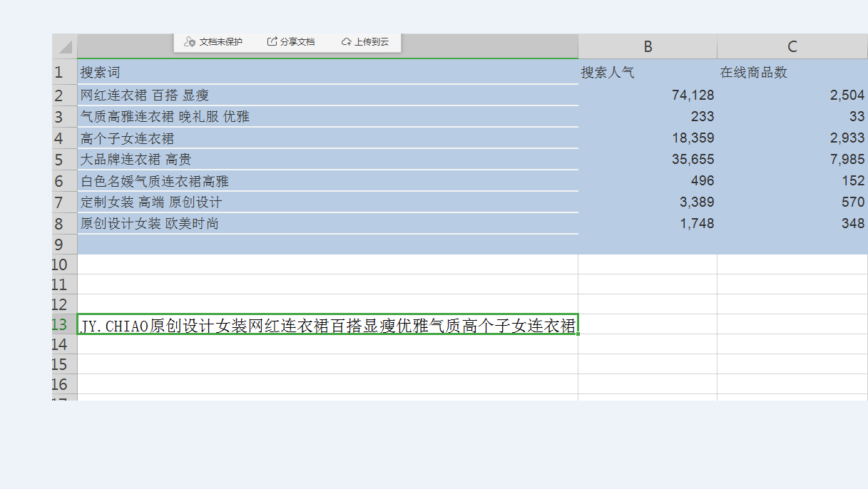Image resolution: width=868 pixels, height=489 pixels.
Task: Click the document protection shield icon
Action: point(189,42)
